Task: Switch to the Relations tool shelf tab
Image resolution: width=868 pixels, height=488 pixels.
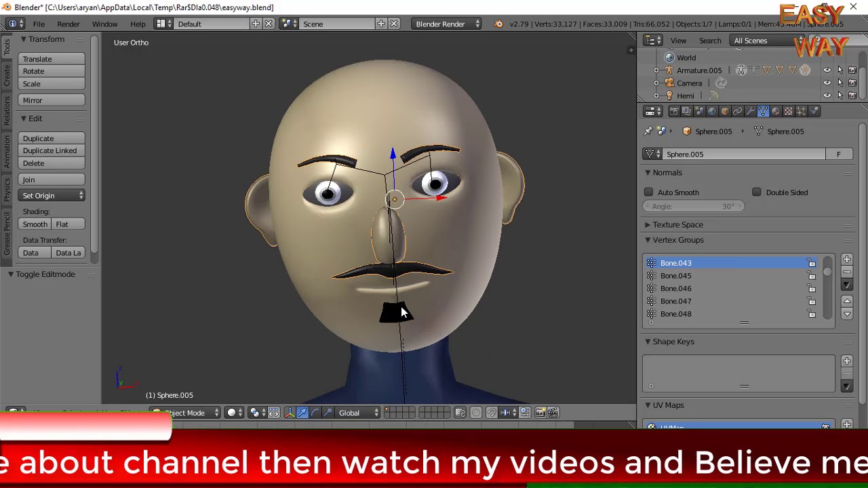Action: click(7, 110)
